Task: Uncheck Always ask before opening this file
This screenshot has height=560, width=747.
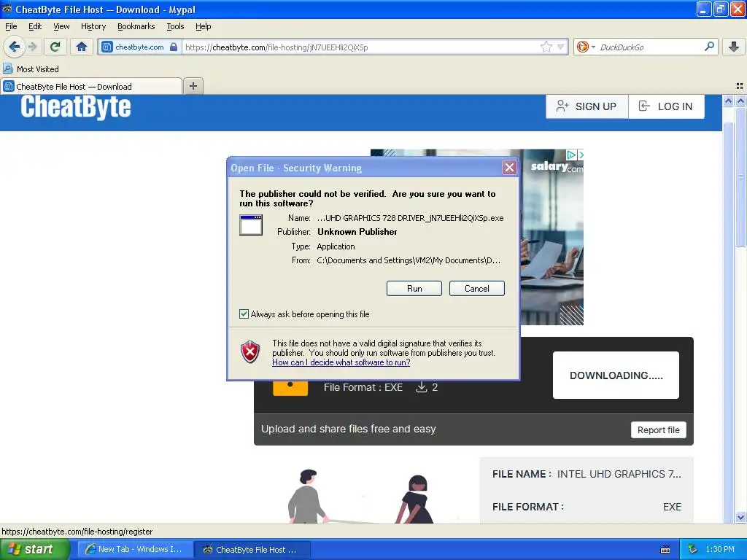Action: (x=244, y=314)
